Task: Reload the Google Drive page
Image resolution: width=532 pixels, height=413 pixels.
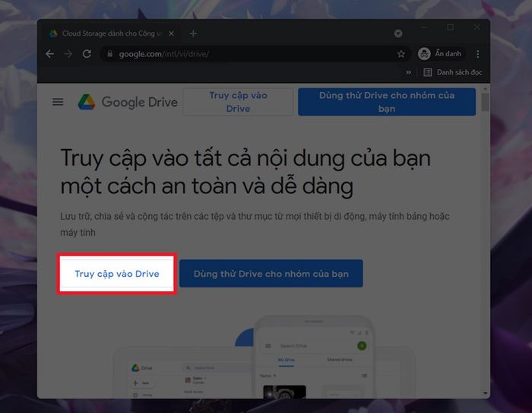Action: [x=87, y=54]
